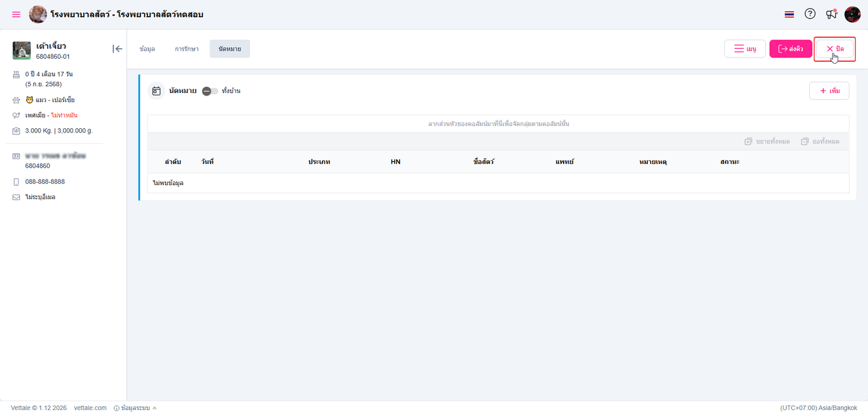Expand ข้อมูลระบบ in the footer
The height and width of the screenshot is (415, 868).
point(135,408)
